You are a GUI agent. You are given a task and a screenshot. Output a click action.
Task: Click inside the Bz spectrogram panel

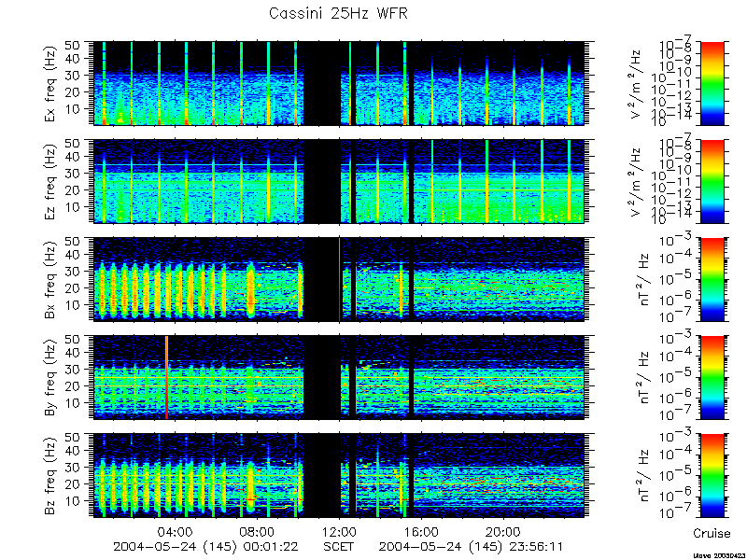click(x=339, y=475)
